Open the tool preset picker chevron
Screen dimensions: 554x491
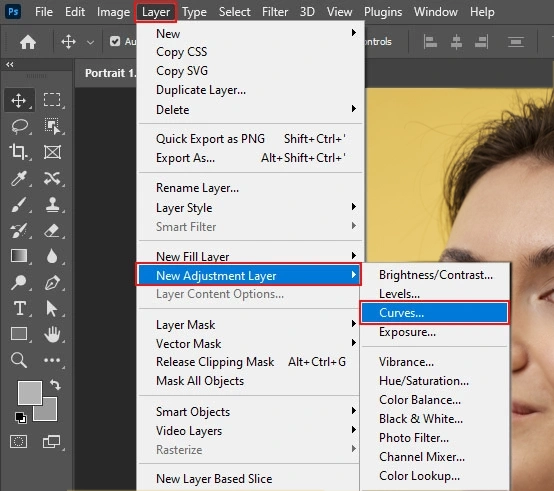(90, 42)
